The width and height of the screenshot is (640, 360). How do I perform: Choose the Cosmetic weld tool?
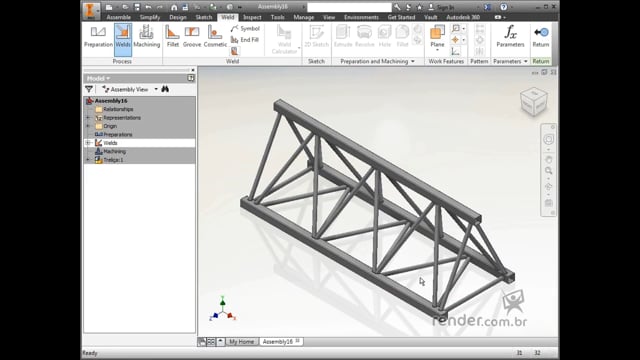[215, 36]
